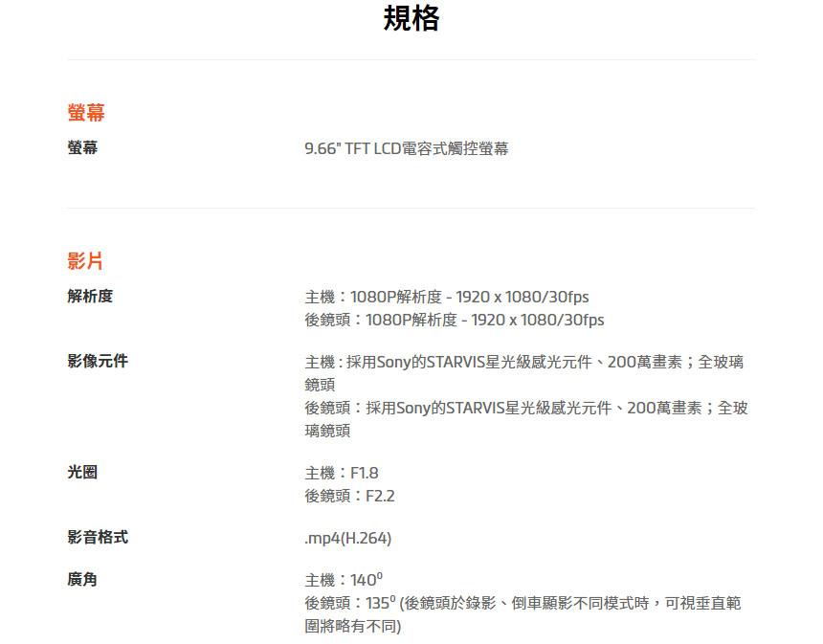Screen dimensions: 823x644
Task: Click the 後鏡頭 1080P resolution line
Action: 455,320
